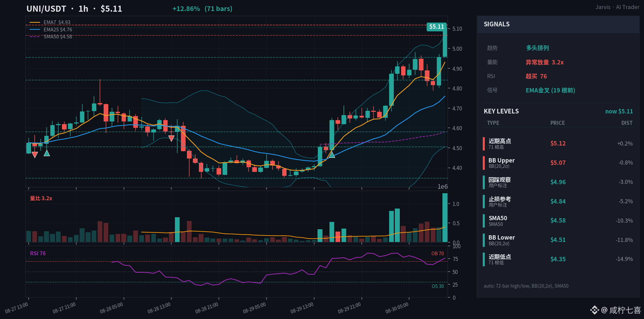Viewport: 644px width, 319px height.
Task: Select the green up-triangle marker near 08-27 13:00
Action: click(47, 153)
